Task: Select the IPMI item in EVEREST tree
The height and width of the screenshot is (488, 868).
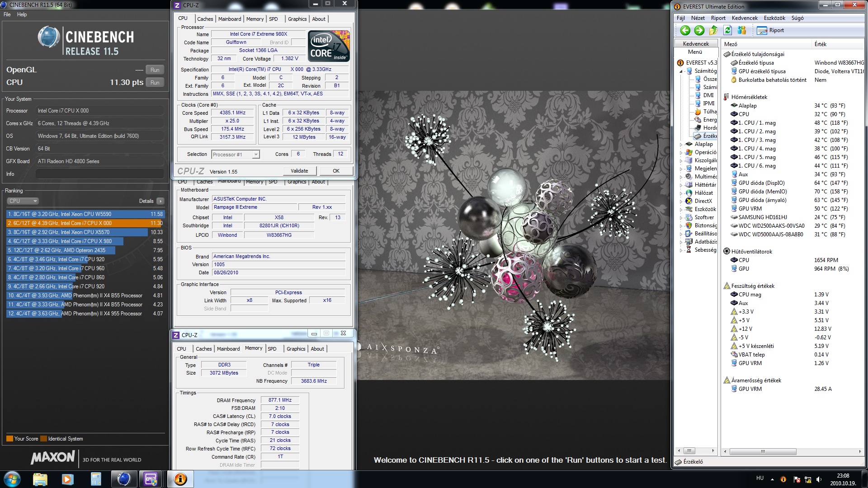Action: (709, 103)
